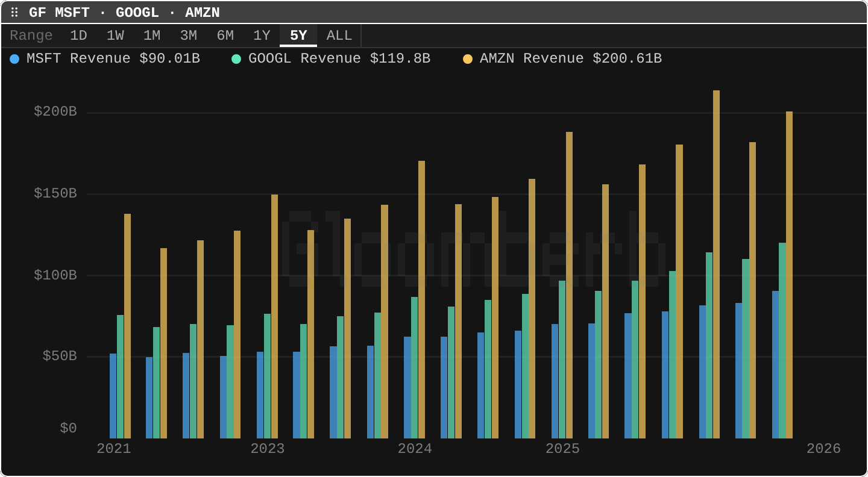Click the rightmost green GOOGL revenue bar
Viewport: 868px width, 477px height.
tap(782, 340)
